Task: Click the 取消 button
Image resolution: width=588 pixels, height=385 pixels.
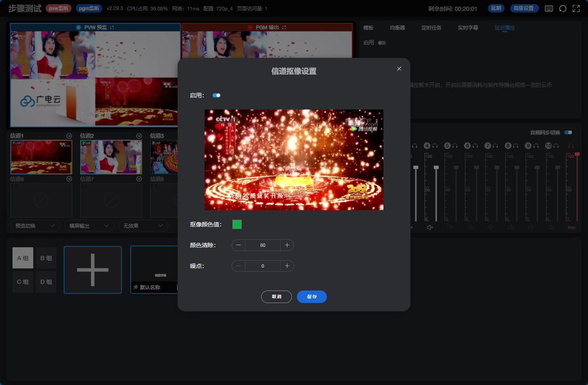Action: tap(277, 297)
